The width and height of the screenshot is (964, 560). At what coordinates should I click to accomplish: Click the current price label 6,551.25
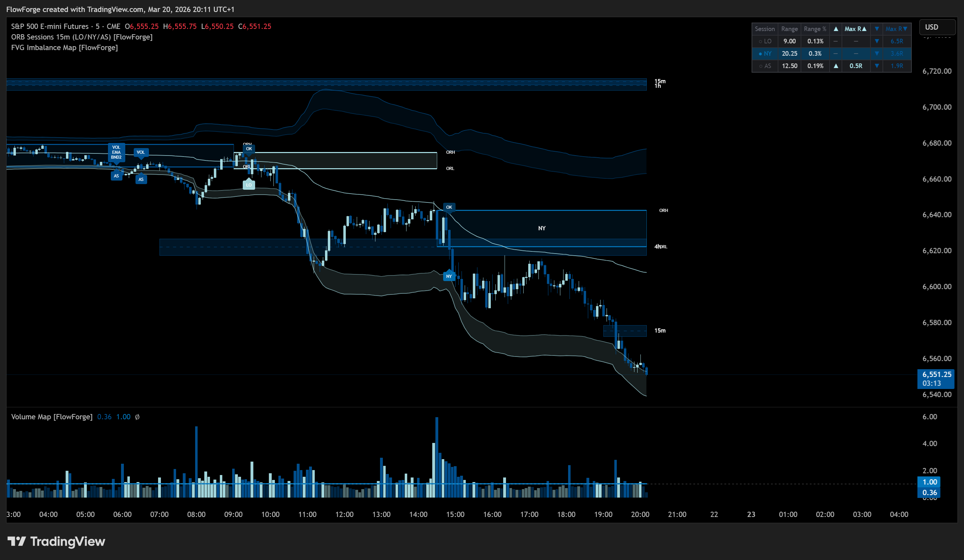[x=936, y=374]
